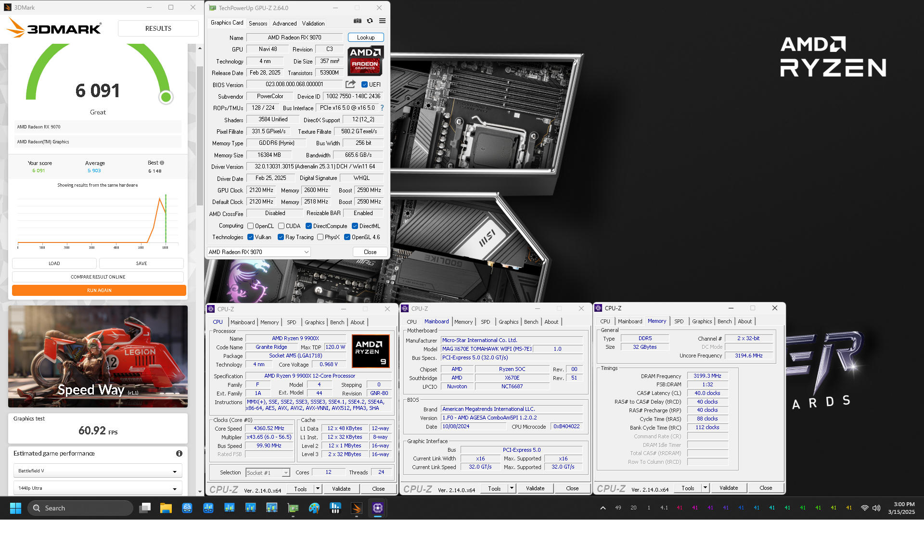The height and width of the screenshot is (560, 924).
Task: Toggle the Ray Tracing checkbox
Action: click(281, 237)
